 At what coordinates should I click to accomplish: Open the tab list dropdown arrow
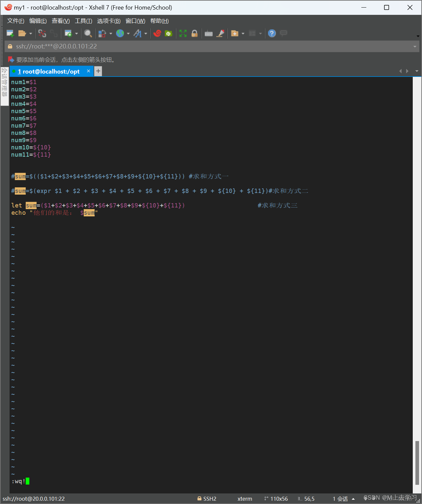pos(417,71)
